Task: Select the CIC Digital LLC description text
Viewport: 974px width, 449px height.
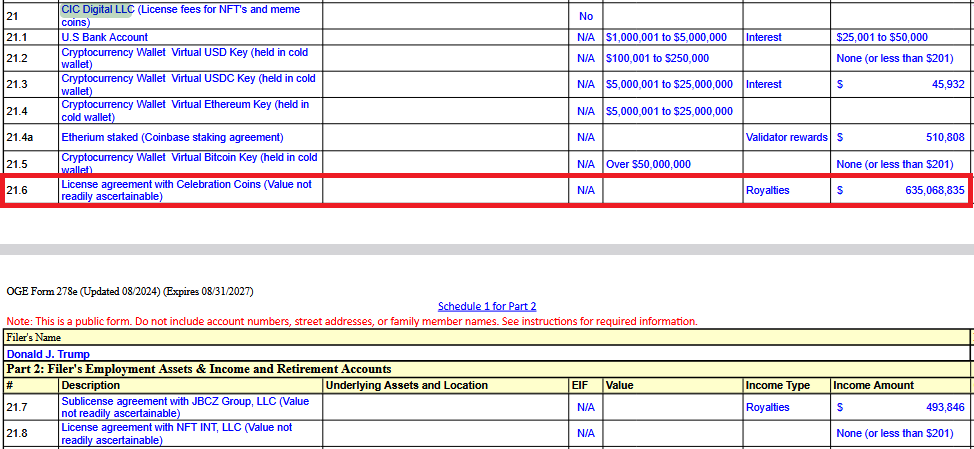Action: coord(181,16)
